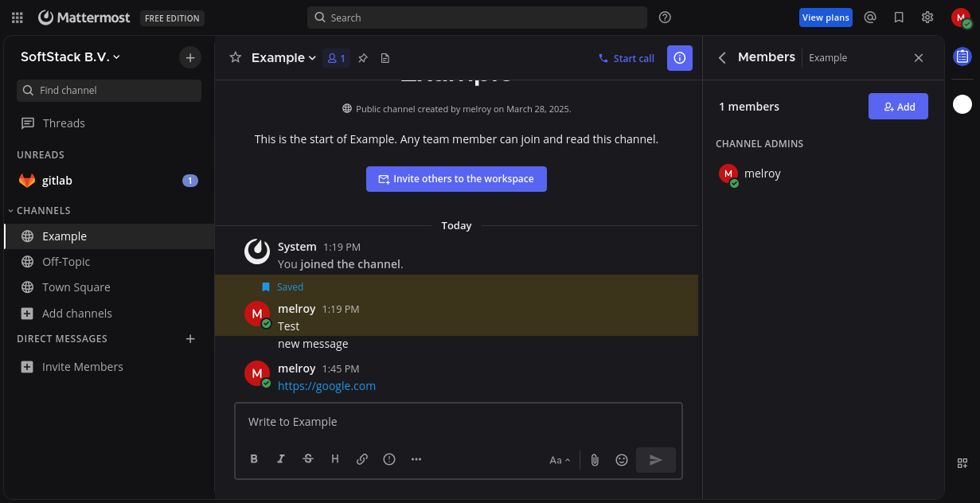
Task: Open channel files with the document icon
Action: 385,57
